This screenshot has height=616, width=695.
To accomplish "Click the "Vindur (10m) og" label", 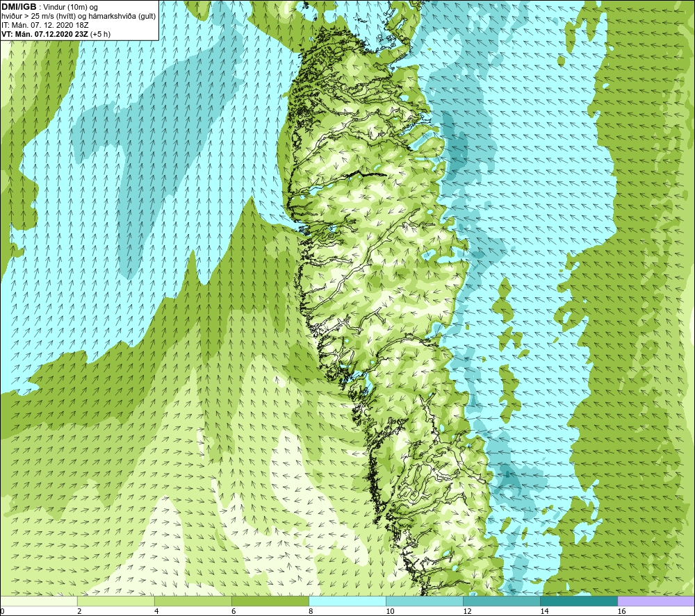I will [x=72, y=7].
